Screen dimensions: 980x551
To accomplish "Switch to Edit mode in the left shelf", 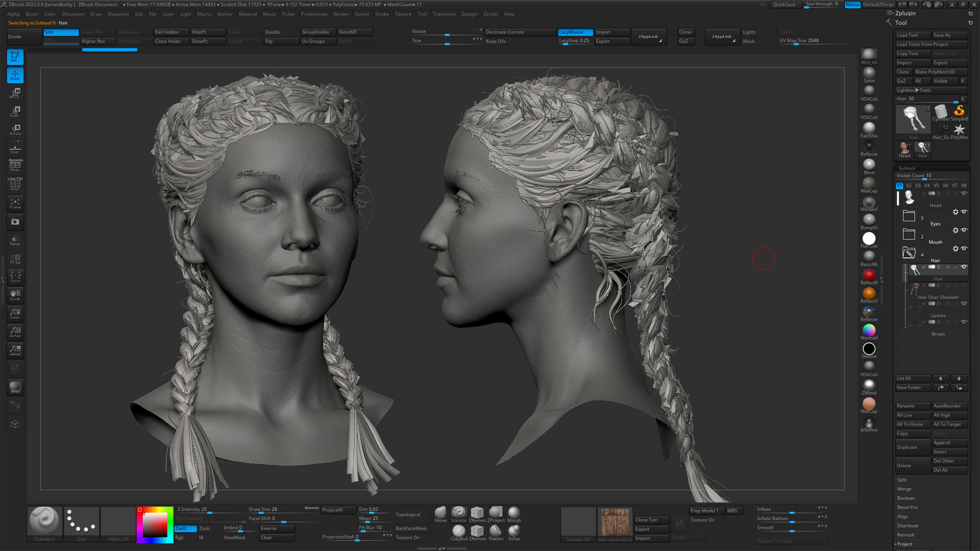I will (x=15, y=56).
